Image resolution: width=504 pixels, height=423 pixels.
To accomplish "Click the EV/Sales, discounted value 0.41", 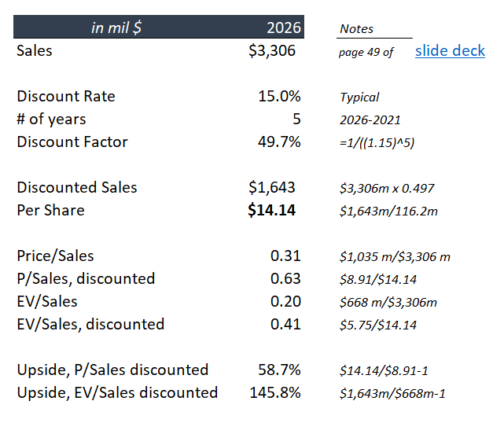I will [x=285, y=324].
